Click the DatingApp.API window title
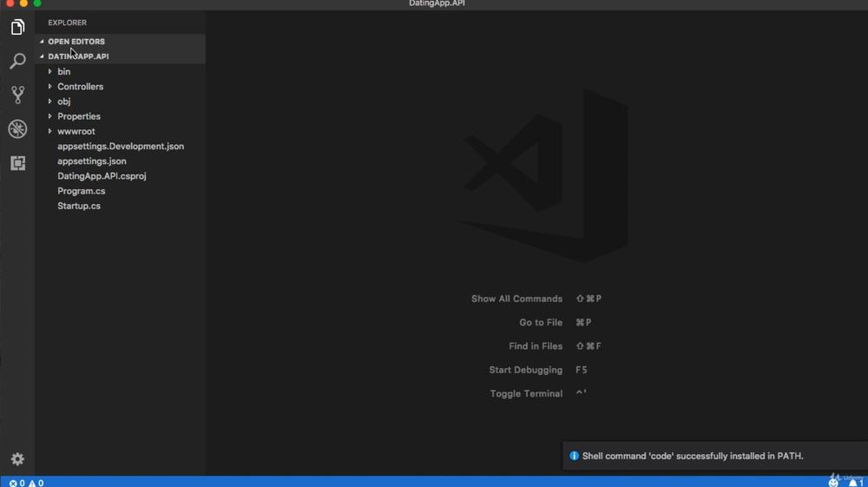Screen dimensions: 868x487 point(437,3)
